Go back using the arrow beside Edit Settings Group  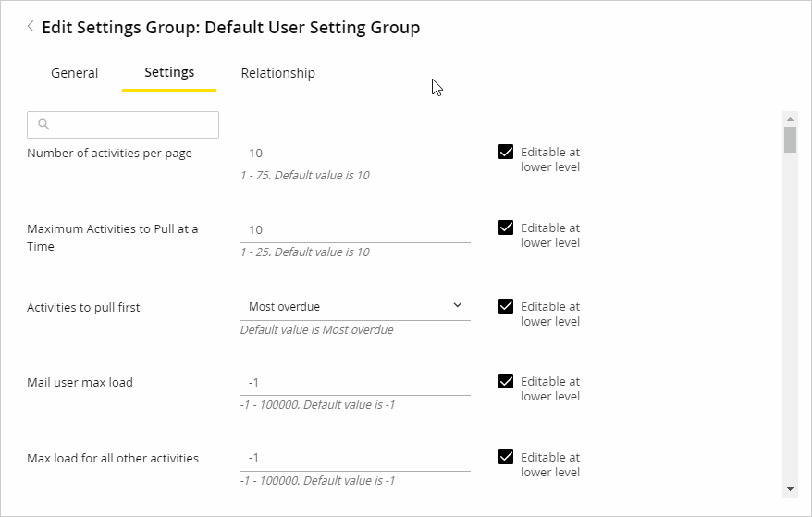[31, 27]
